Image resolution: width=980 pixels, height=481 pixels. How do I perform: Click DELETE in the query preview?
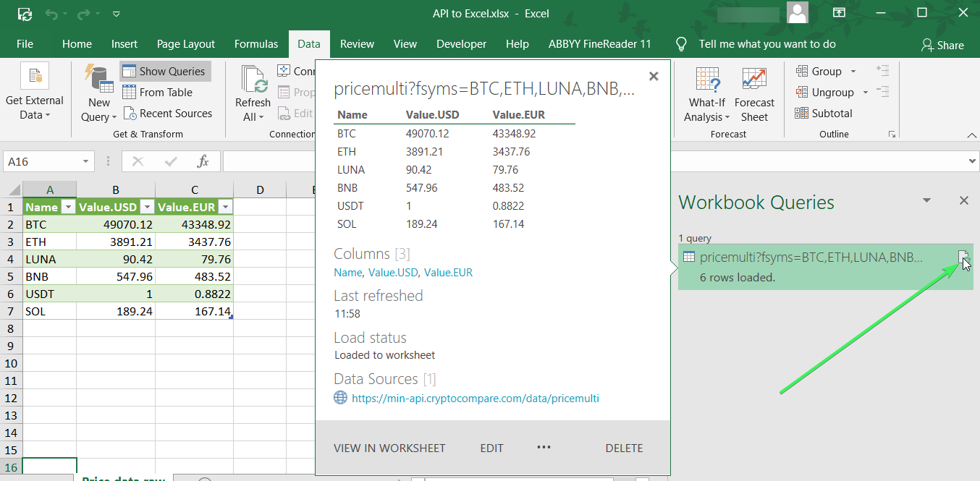(x=624, y=448)
